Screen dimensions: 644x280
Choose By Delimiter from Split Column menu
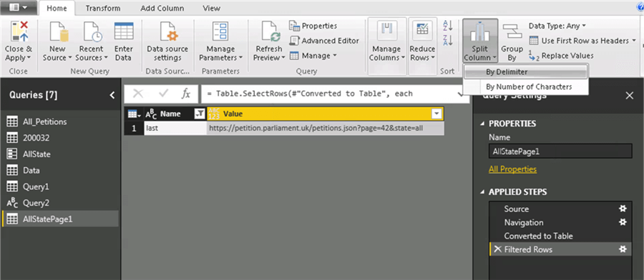pyautogui.click(x=525, y=71)
